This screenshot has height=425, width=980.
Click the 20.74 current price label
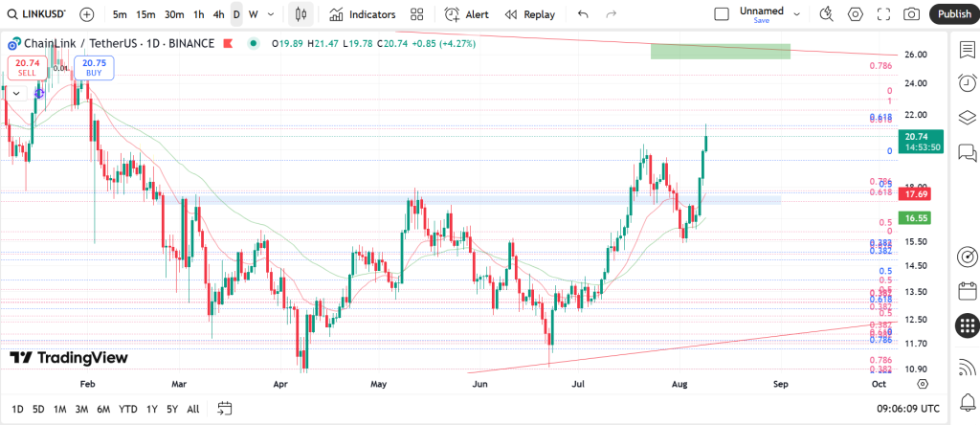(x=920, y=142)
